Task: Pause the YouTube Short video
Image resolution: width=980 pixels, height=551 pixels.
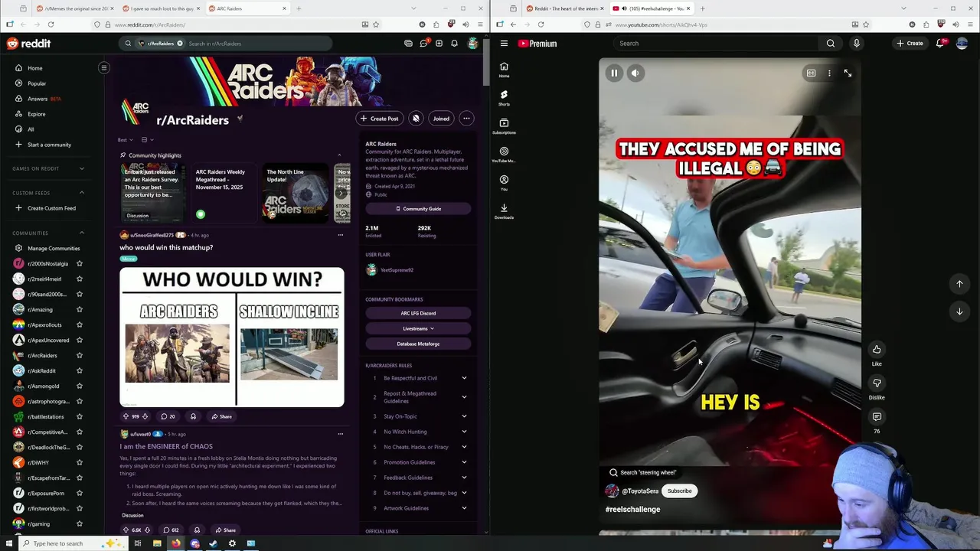Action: pyautogui.click(x=614, y=73)
